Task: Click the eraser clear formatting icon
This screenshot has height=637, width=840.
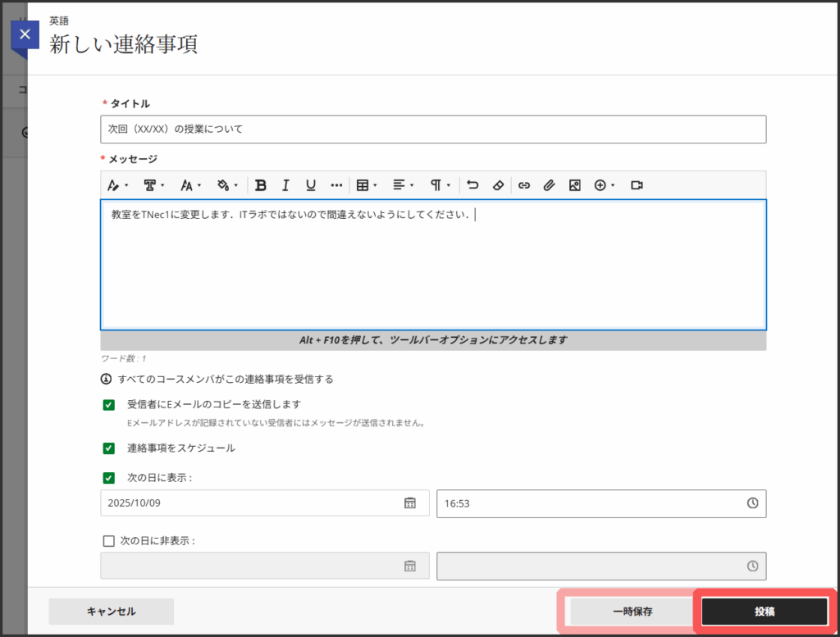Action: click(x=498, y=185)
